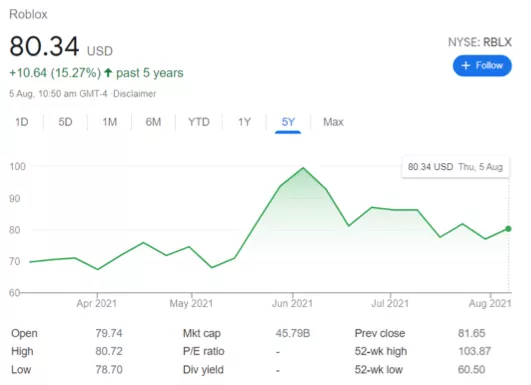
Task: Click the Prev close value 81.65
Action: [471, 333]
